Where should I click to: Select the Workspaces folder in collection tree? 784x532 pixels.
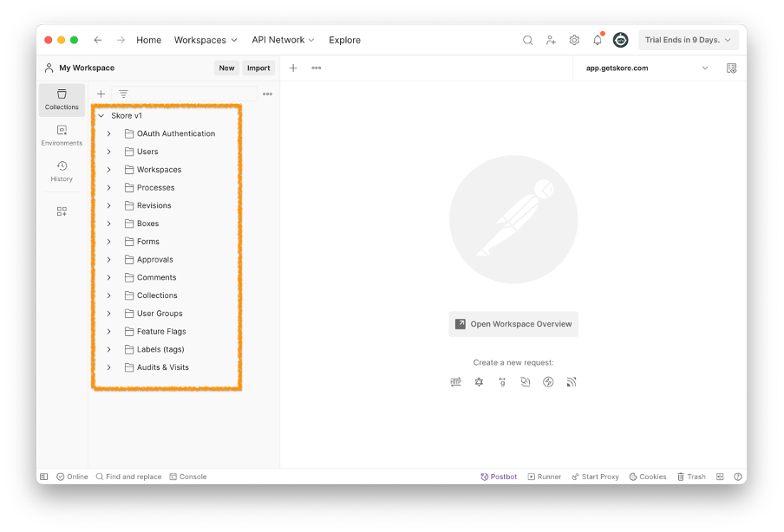(159, 170)
